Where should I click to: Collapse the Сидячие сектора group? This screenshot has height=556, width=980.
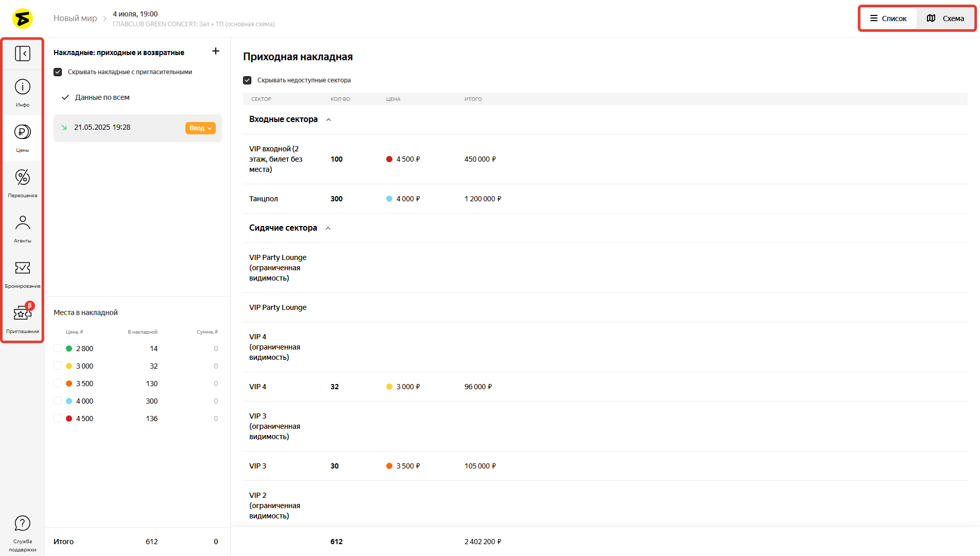pos(328,228)
